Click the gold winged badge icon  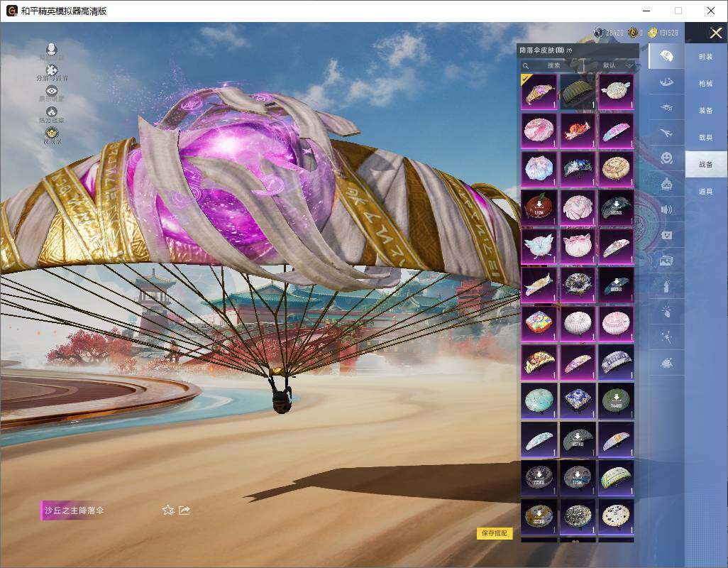click(x=52, y=133)
